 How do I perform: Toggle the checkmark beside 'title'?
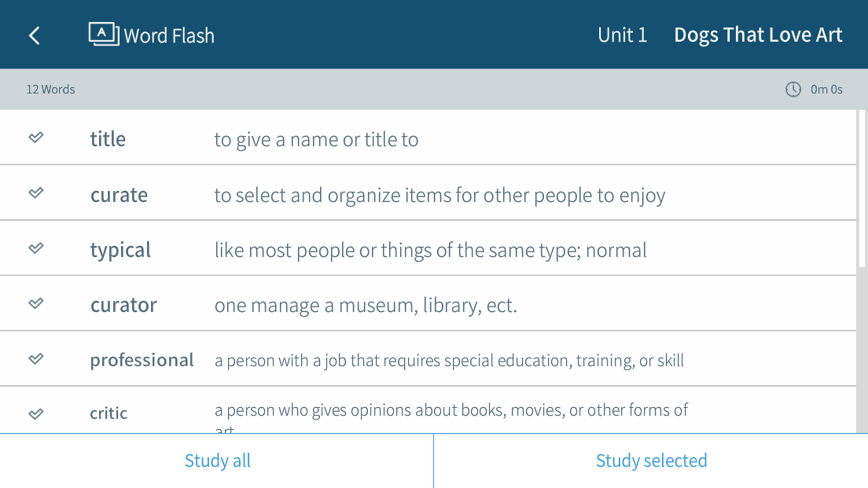(36, 138)
